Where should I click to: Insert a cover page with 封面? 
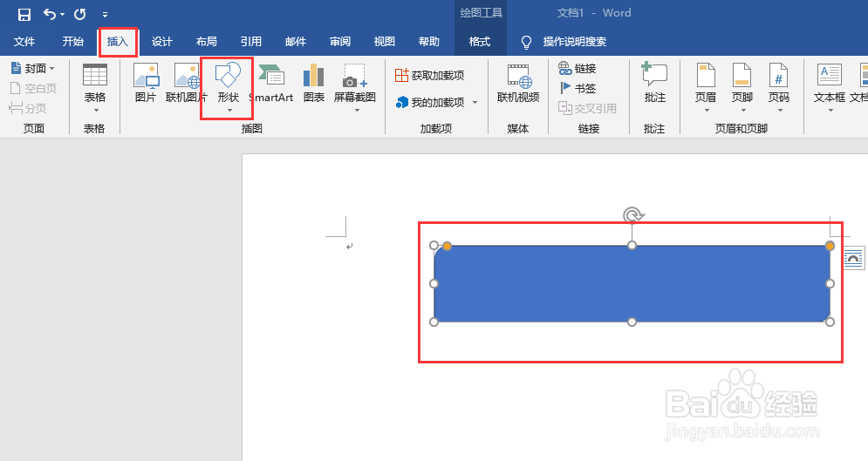[32, 69]
